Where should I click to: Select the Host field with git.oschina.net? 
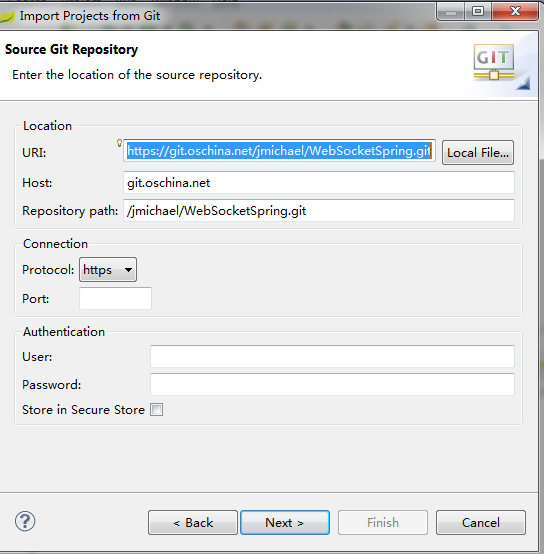coord(319,183)
